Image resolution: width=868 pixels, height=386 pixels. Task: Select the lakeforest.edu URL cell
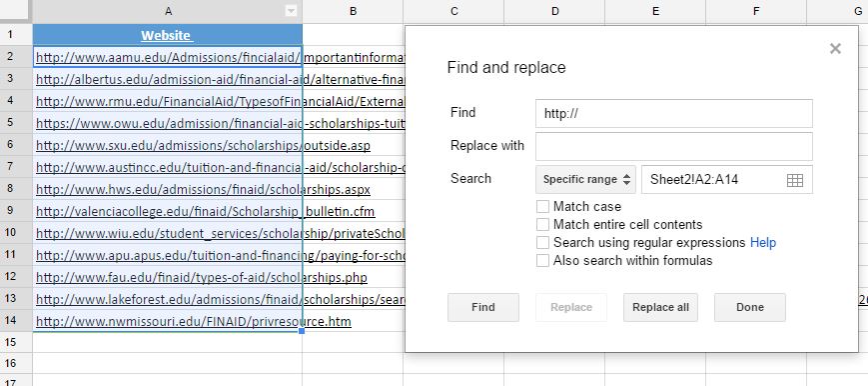[167, 299]
